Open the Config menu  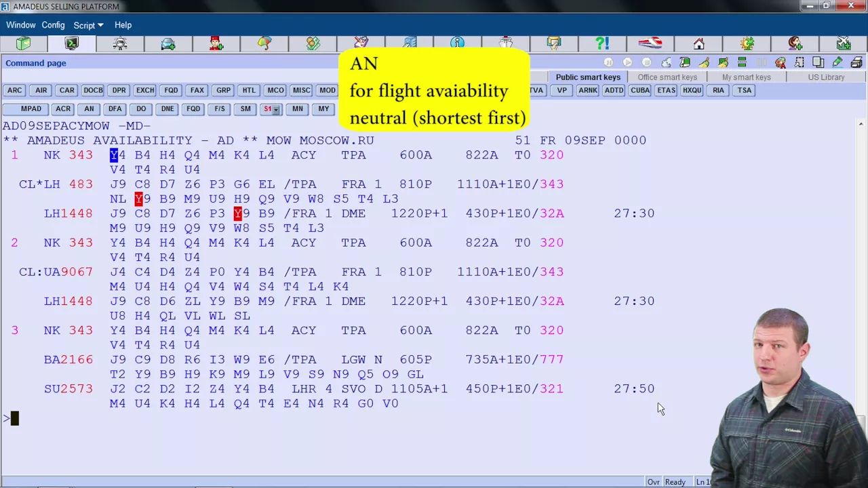pyautogui.click(x=53, y=25)
